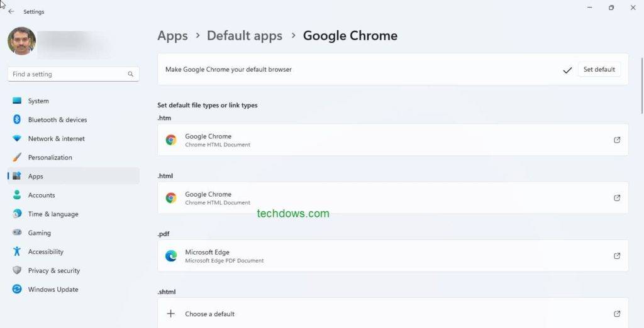644x328 pixels.
Task: Restore down the Settings window
Action: (x=611, y=8)
